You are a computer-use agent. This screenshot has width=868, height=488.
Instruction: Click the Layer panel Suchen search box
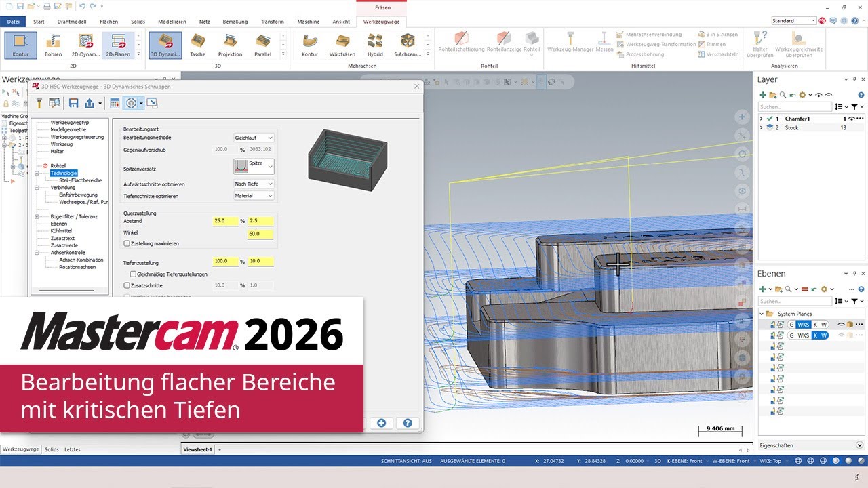point(795,106)
